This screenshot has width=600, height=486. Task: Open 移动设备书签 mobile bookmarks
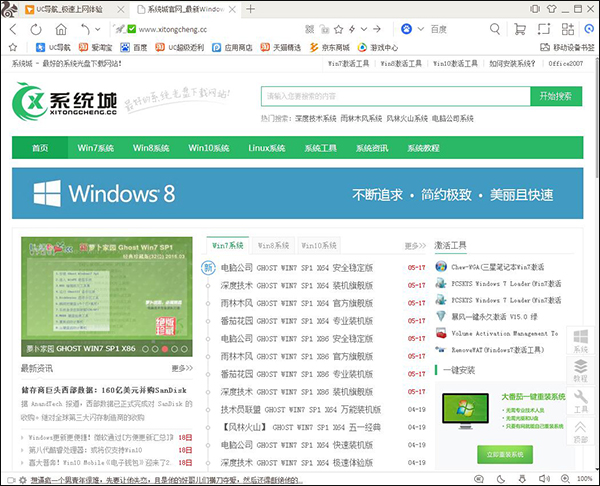[567, 47]
